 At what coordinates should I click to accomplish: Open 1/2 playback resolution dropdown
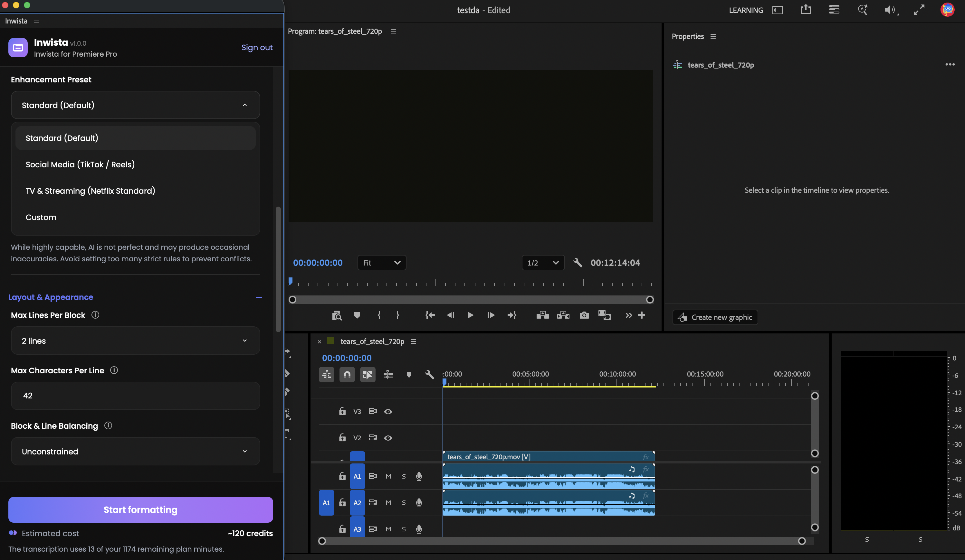tap(543, 263)
